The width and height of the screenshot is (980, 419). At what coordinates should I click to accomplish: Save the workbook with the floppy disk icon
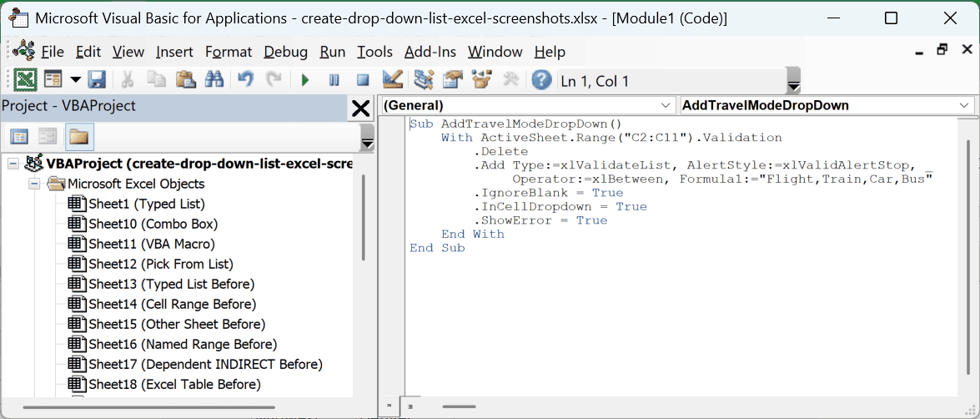[96, 80]
